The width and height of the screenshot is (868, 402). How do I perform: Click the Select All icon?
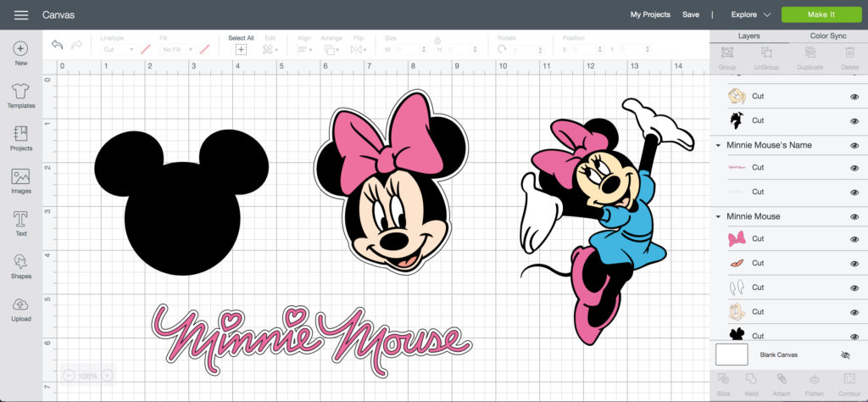click(x=241, y=49)
